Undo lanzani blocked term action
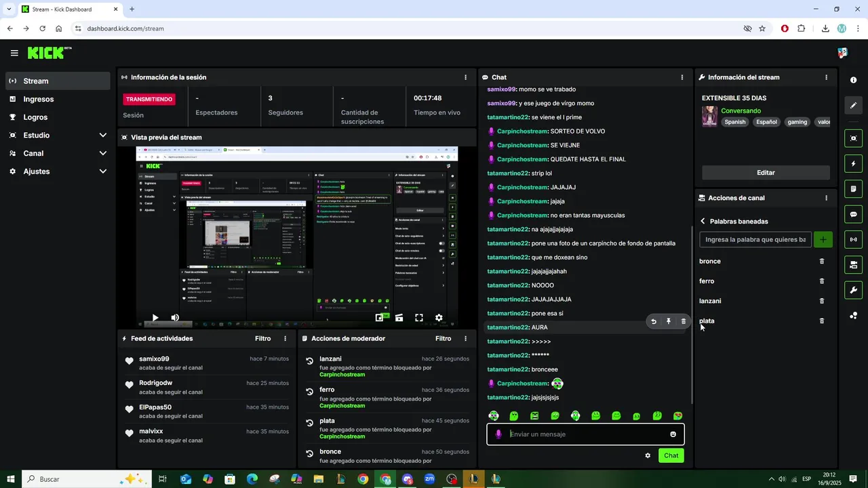 [x=309, y=361]
